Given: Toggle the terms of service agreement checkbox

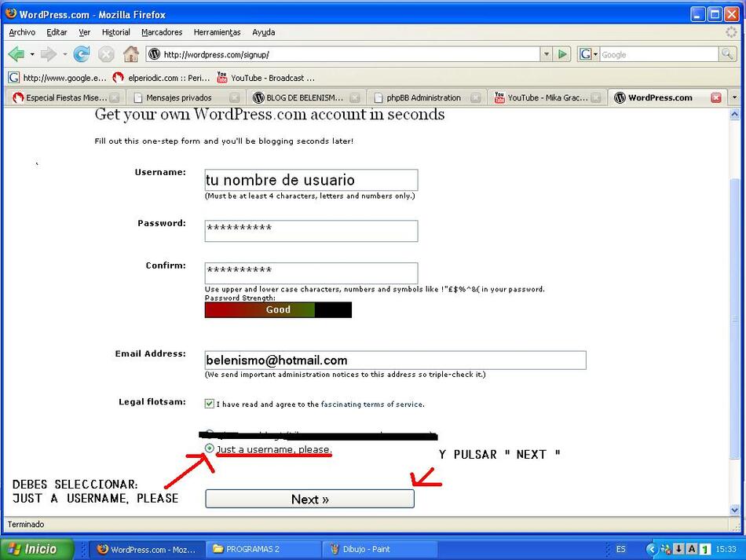Looking at the screenshot, I should [x=209, y=404].
